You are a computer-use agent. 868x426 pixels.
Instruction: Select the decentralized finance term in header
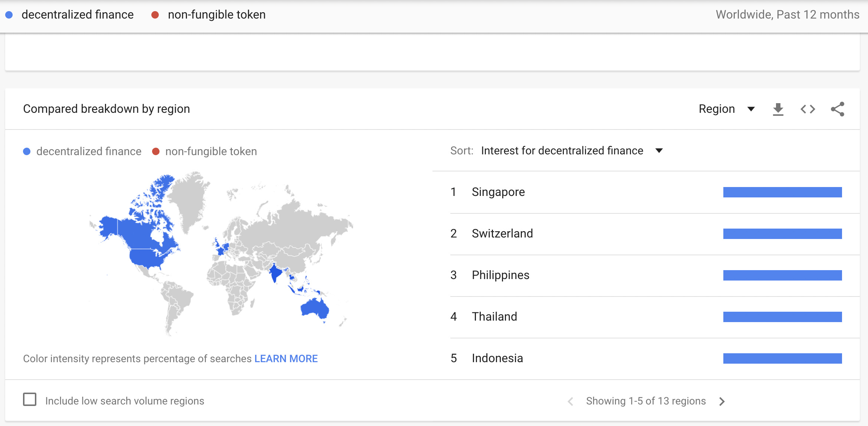click(77, 15)
